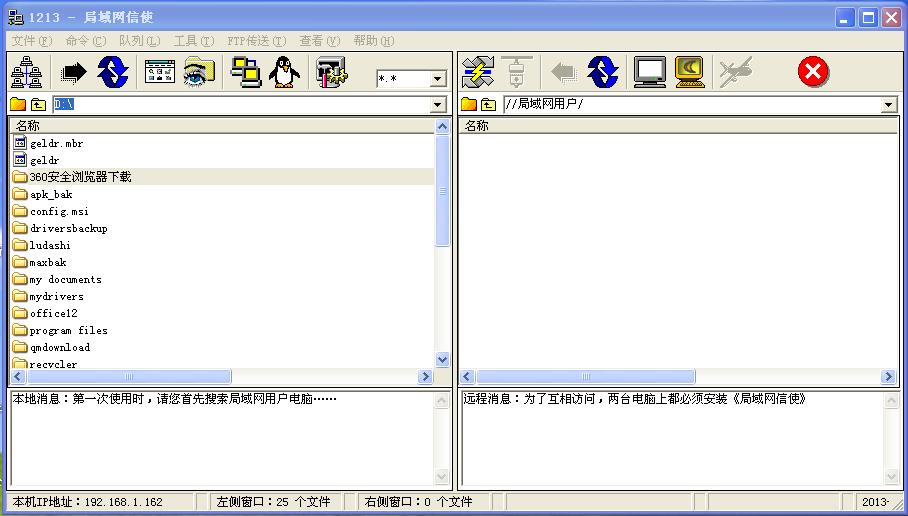The width and height of the screenshot is (908, 516).
Task: Expand the //局域网用户/ remote path dropdown
Action: (x=889, y=105)
